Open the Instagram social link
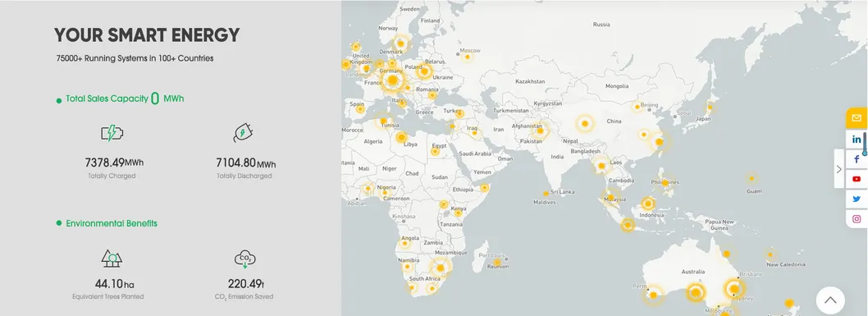The width and height of the screenshot is (868, 316). [x=857, y=218]
